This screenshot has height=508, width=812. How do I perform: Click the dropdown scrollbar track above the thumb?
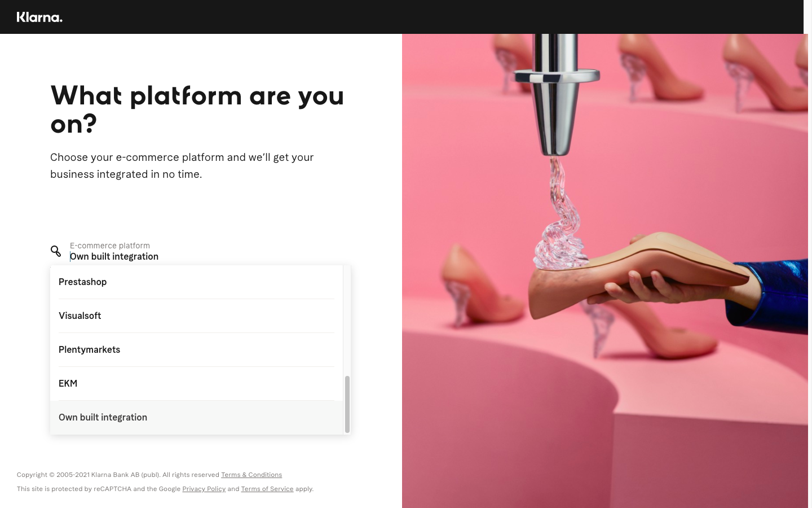click(x=347, y=320)
